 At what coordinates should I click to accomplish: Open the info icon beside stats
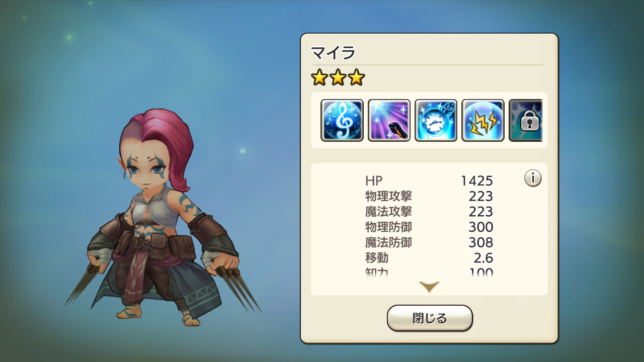click(x=533, y=178)
